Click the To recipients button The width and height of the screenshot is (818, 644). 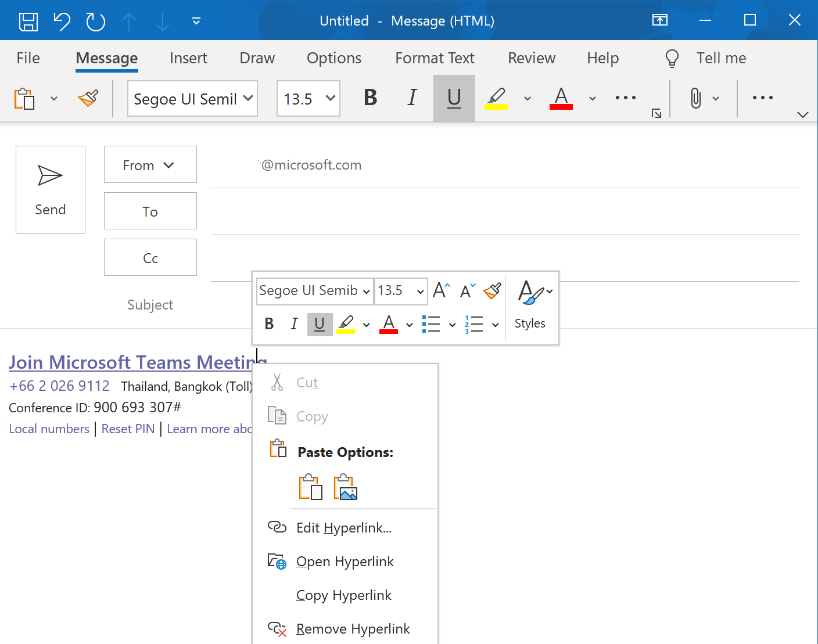[x=150, y=211]
